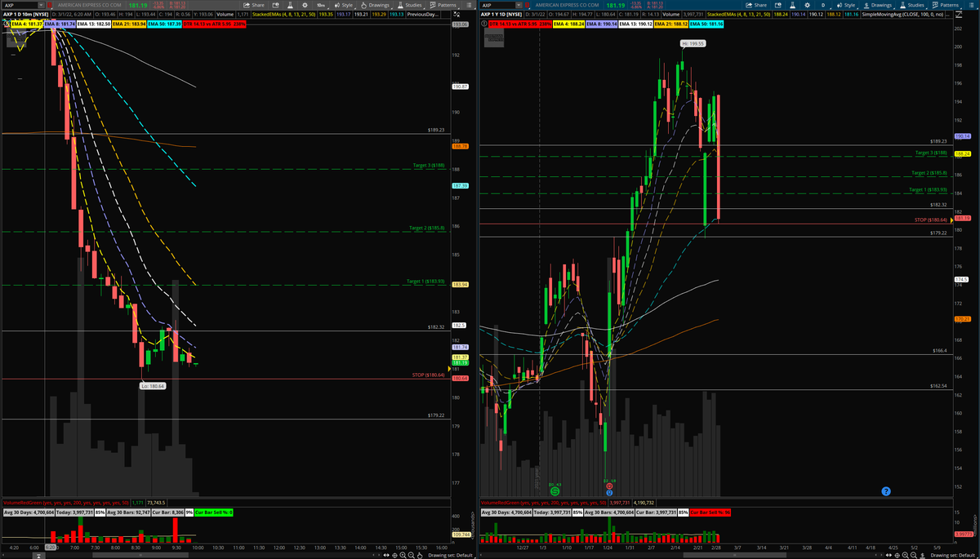Click StackedEMAs study label on left chart

click(x=283, y=15)
